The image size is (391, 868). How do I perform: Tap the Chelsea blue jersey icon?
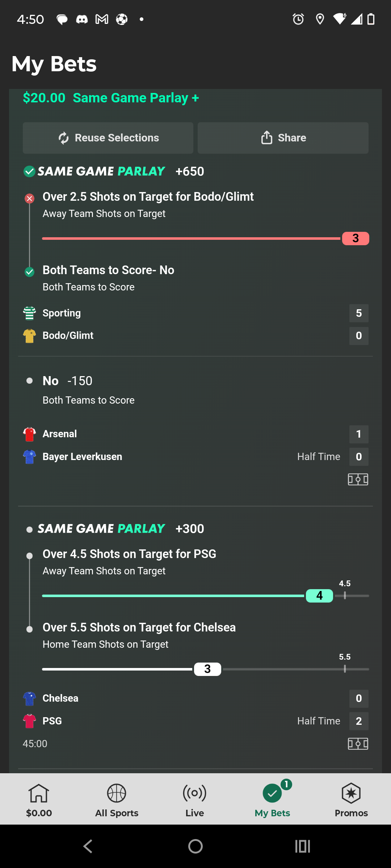(x=29, y=698)
